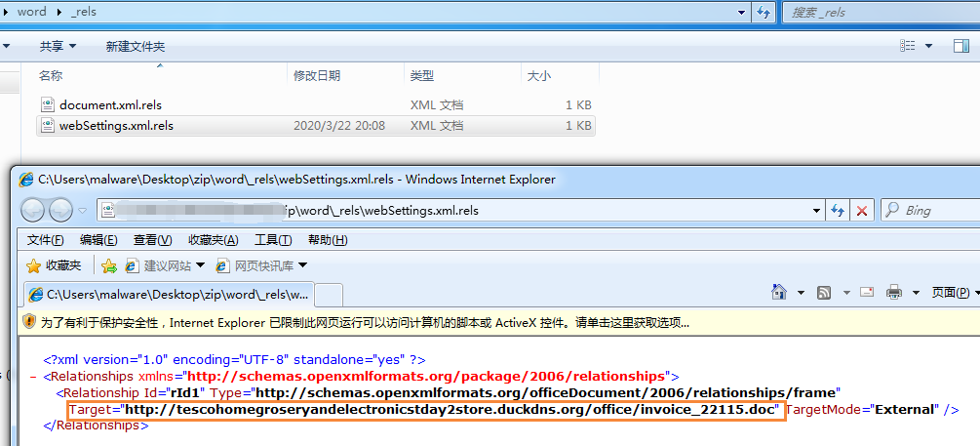Open the view options dropdown arrow in Explorer
The width and height of the screenshot is (980, 446).
928,46
